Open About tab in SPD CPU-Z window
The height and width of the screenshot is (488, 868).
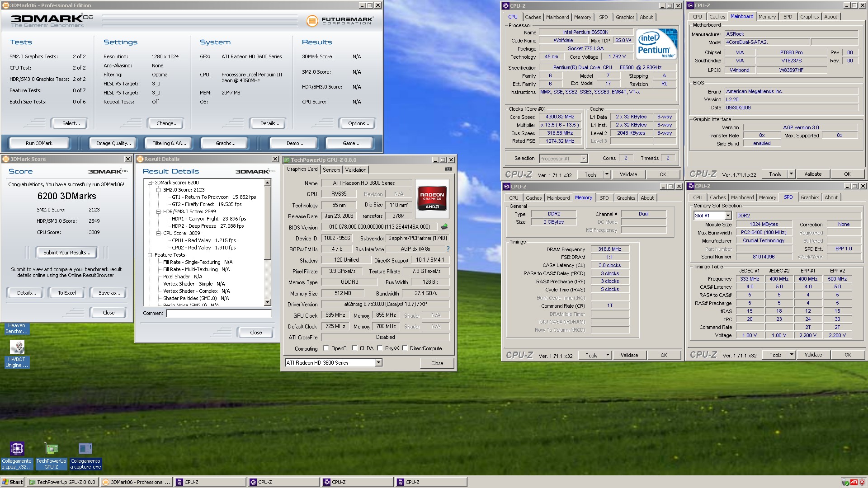tap(831, 197)
